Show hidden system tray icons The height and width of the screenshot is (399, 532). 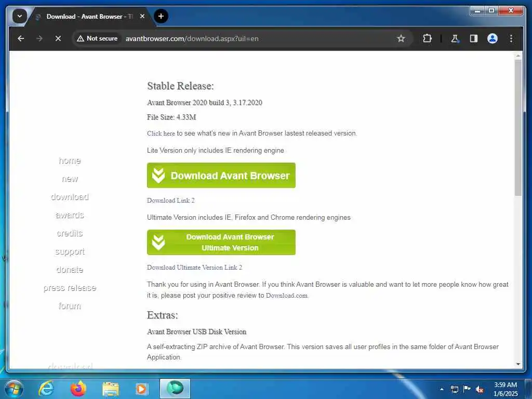[442, 389]
